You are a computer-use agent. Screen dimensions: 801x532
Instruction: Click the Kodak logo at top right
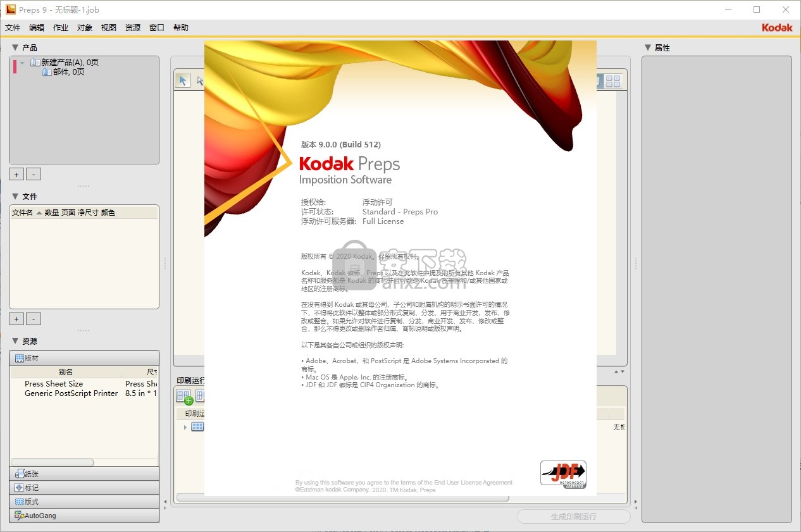[x=777, y=27]
